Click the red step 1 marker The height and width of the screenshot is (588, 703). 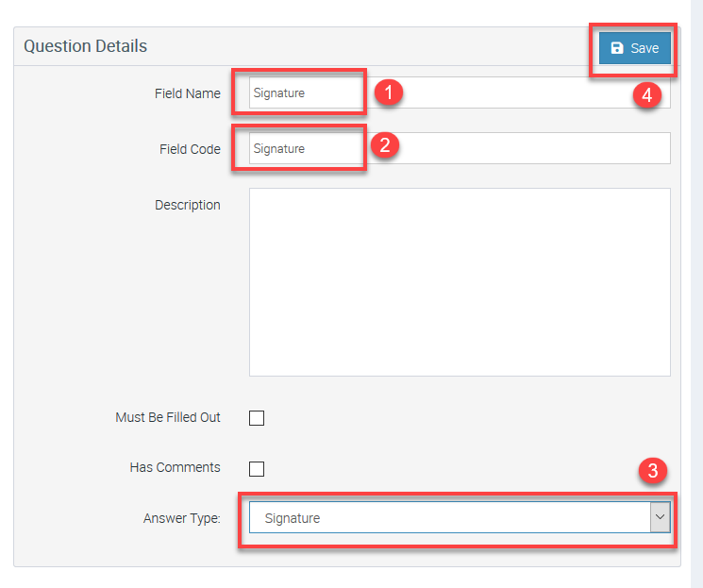[389, 92]
